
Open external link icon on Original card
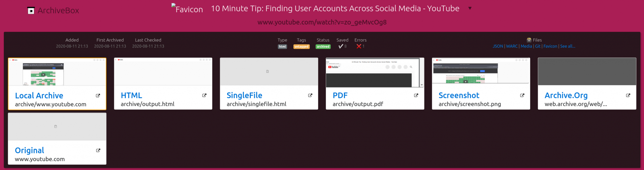[x=98, y=150]
